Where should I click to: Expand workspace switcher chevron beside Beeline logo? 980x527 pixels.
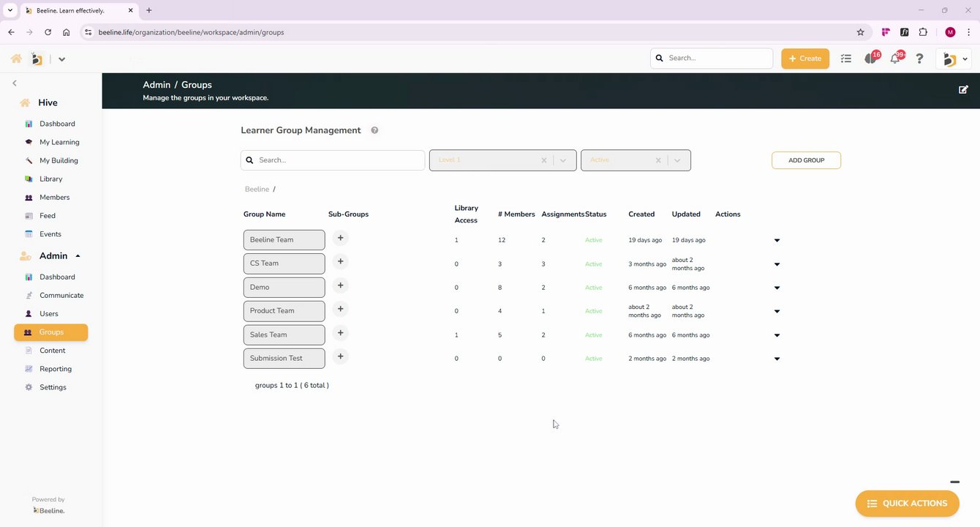(x=61, y=59)
